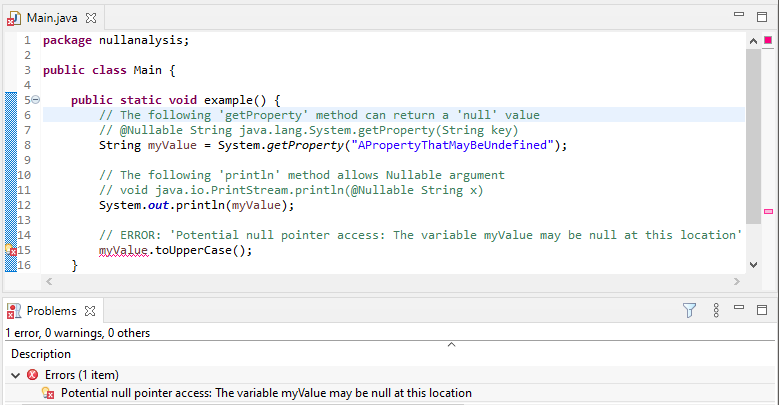Minimize the editor area
Image resolution: width=779 pixels, height=405 pixels.
pyautogui.click(x=739, y=15)
